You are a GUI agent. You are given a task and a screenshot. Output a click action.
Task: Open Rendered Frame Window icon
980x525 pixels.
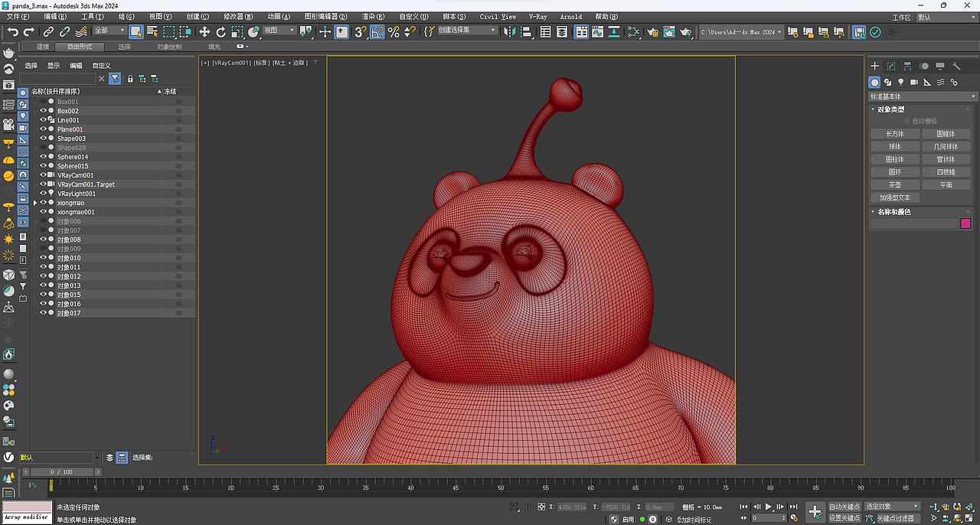click(x=669, y=31)
